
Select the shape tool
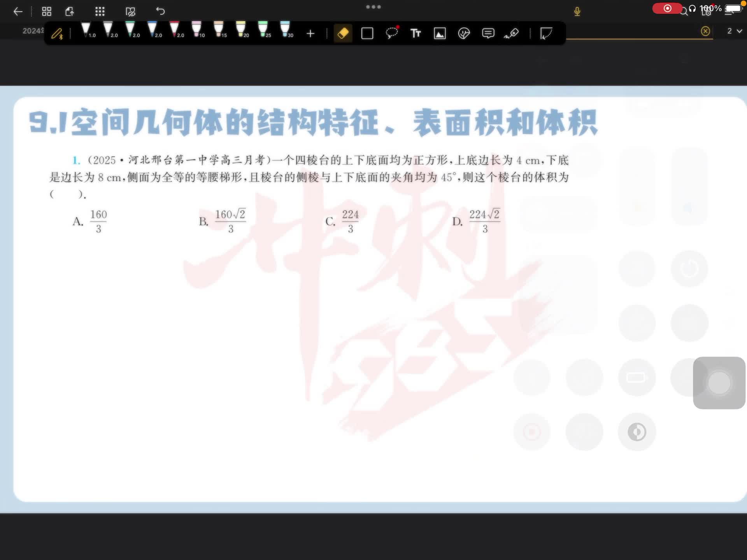point(367,33)
